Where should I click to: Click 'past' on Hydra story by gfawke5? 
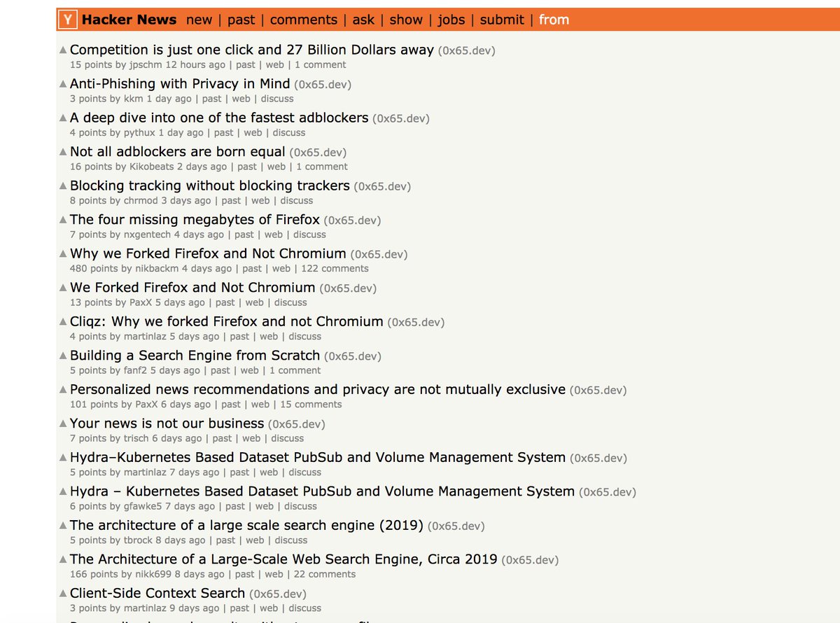pos(235,506)
